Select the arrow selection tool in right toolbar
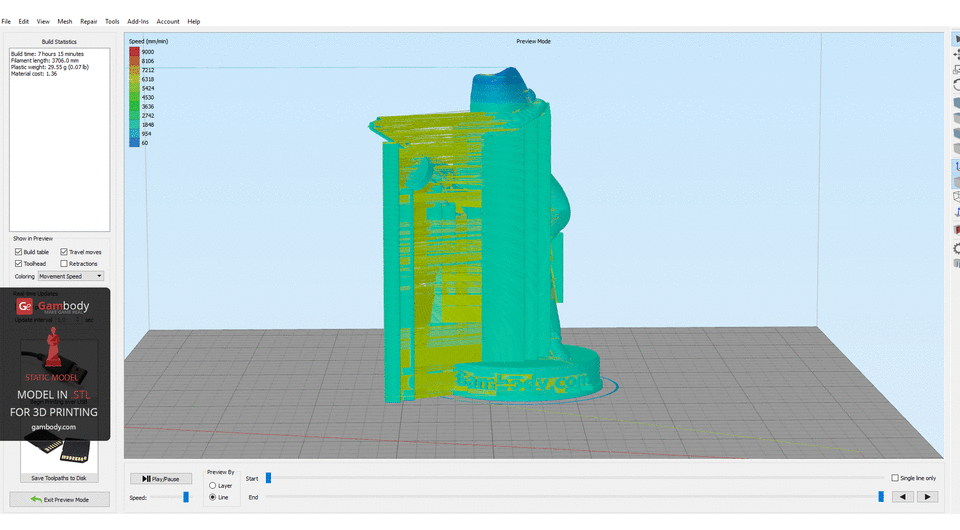The image size is (960, 530). pyautogui.click(x=956, y=39)
